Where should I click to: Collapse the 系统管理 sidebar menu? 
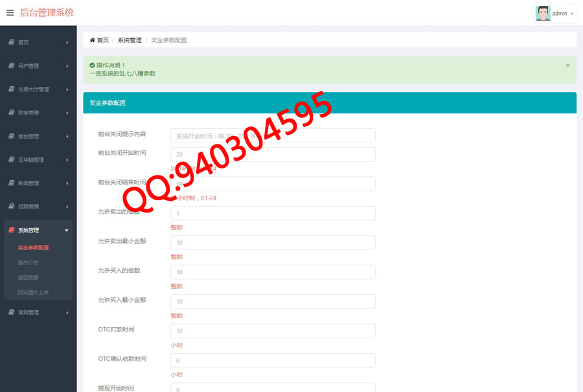coord(38,230)
